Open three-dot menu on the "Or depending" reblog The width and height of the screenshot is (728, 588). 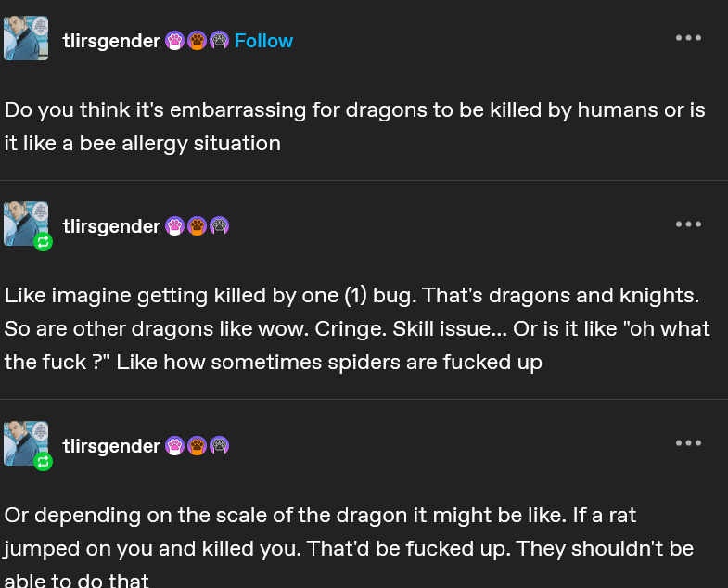688,443
